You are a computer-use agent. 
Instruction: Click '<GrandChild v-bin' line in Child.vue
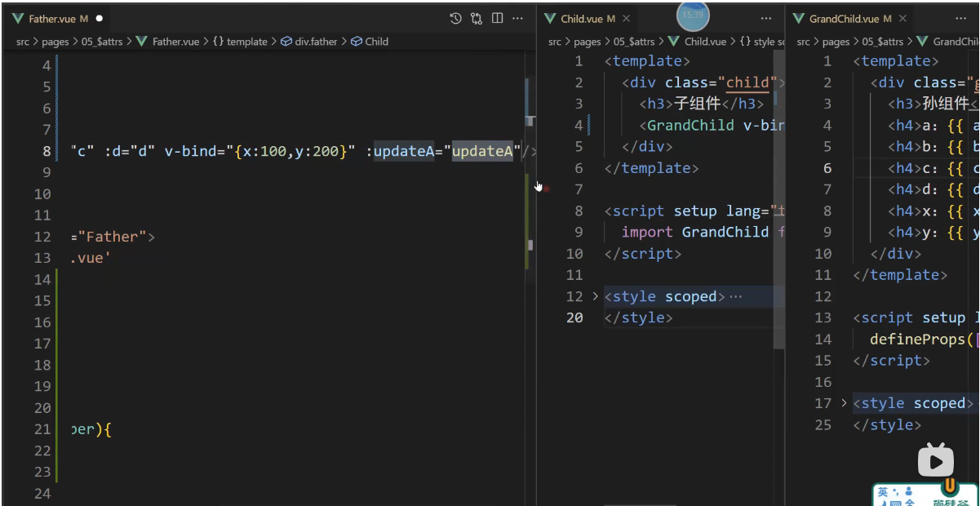pyautogui.click(x=712, y=125)
